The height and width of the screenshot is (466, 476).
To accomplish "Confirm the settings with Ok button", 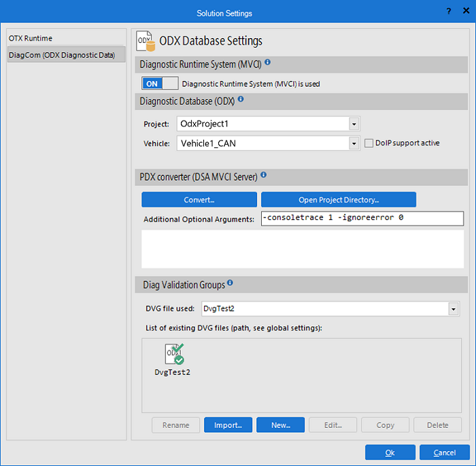I will click(390, 452).
